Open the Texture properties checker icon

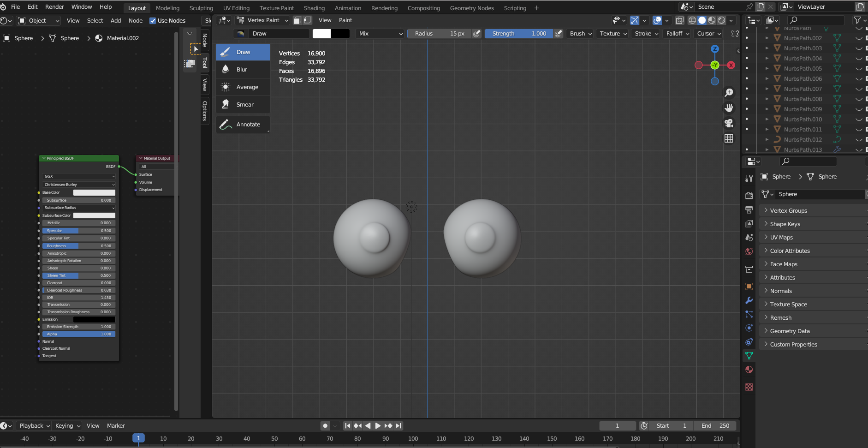tap(749, 387)
